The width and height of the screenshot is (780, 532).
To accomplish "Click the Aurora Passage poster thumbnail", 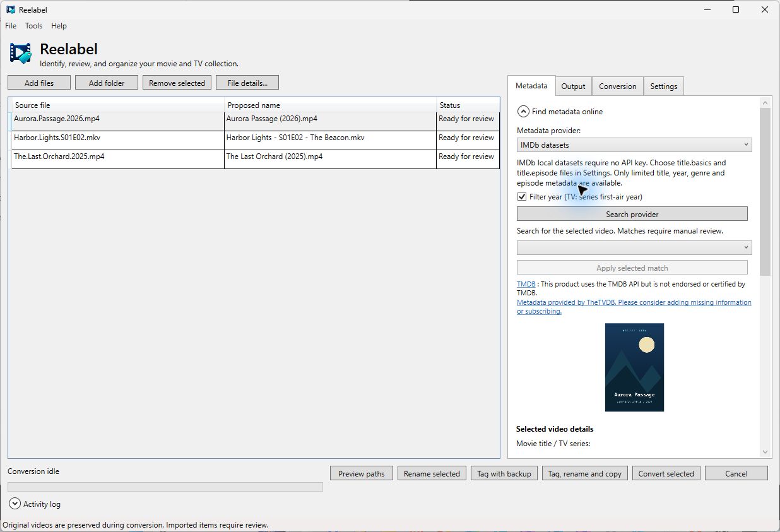I will (x=634, y=367).
